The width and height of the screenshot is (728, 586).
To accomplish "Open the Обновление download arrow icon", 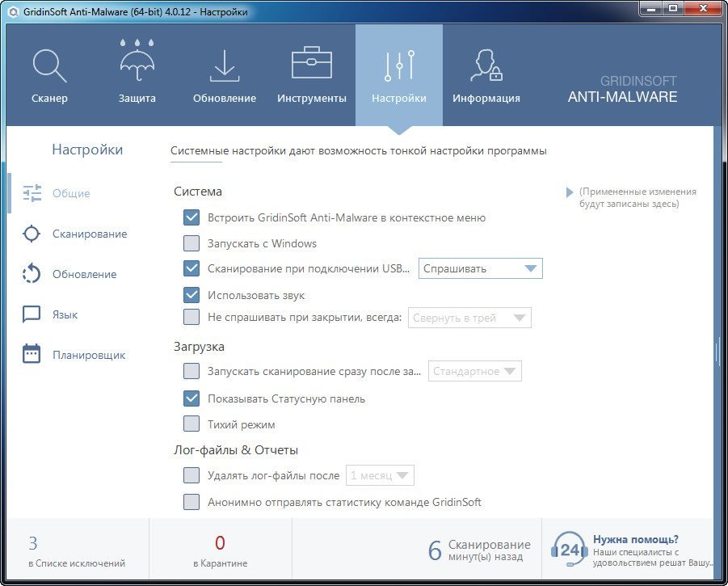I will click(x=225, y=65).
